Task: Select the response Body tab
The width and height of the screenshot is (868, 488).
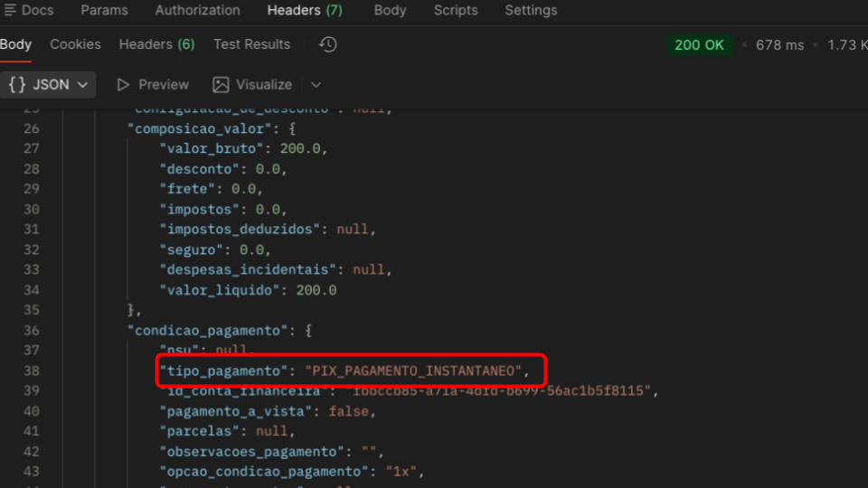Action: (x=15, y=44)
